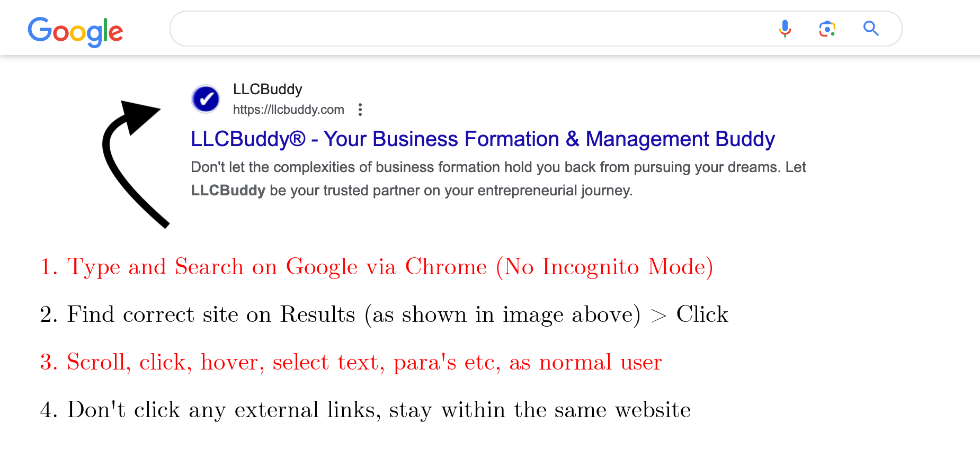Open the LLCBuddy® Business Formation result title
Viewport: 980px width, 450px height.
483,139
